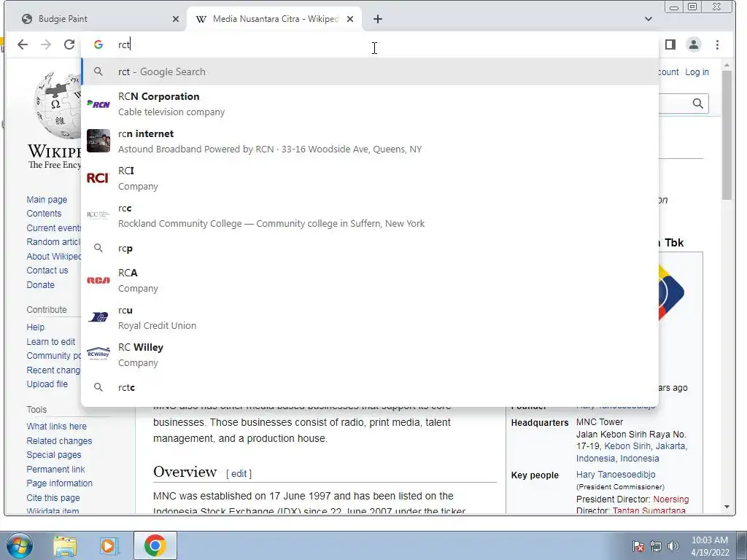The height and width of the screenshot is (560, 747).
Task: Edit the Overview section via edit link
Action: (x=239, y=473)
